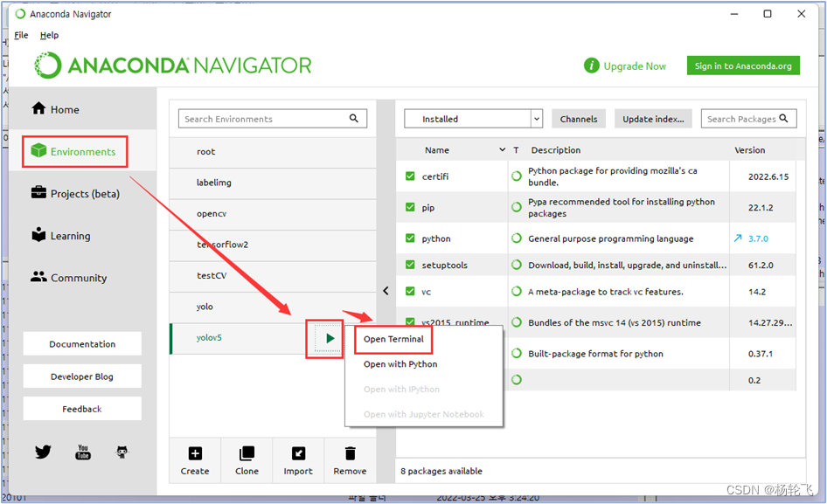Toggle the certifi package checkbox
Image resolution: width=827 pixels, height=504 pixels.
coord(410,176)
